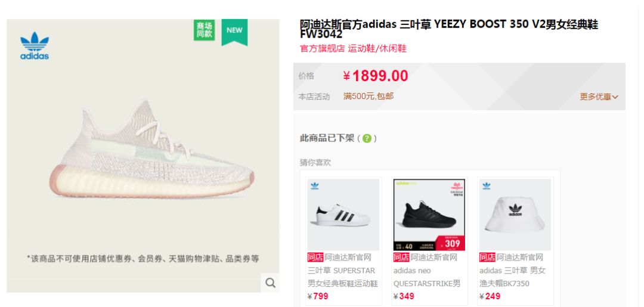Open the Superstar sneaker thumbnail
This screenshot has height=307, width=644.
pyautogui.click(x=343, y=215)
